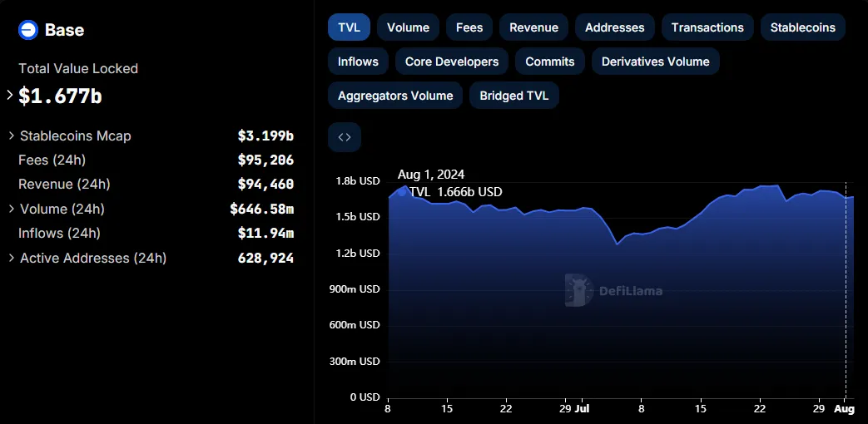This screenshot has height=424, width=868.
Task: Enable Core Developers chart series
Action: tap(452, 62)
